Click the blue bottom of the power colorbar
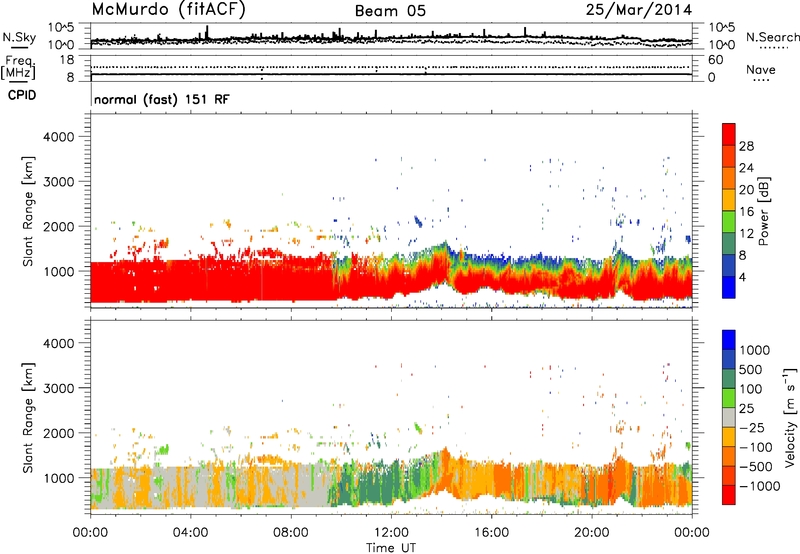 pyautogui.click(x=729, y=288)
